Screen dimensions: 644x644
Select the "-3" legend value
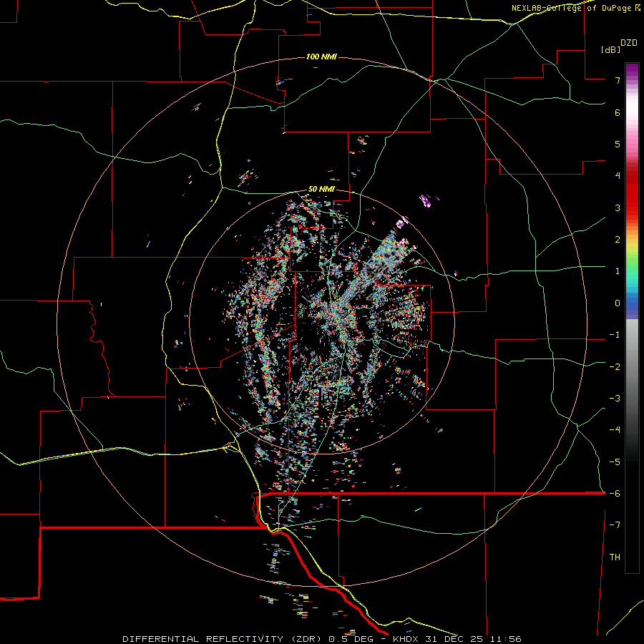point(615,399)
